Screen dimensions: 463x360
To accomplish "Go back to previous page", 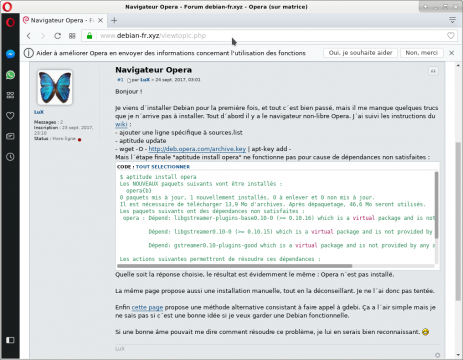I will click(x=29, y=36).
